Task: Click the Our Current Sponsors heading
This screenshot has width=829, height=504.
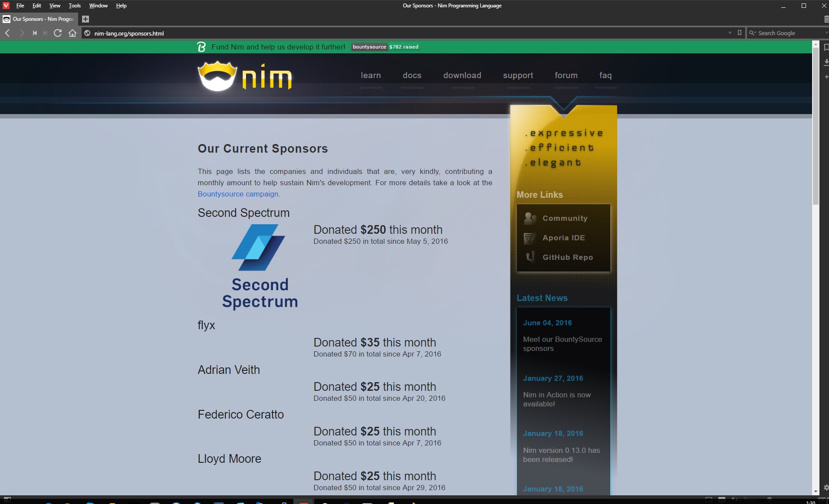Action: tap(263, 149)
